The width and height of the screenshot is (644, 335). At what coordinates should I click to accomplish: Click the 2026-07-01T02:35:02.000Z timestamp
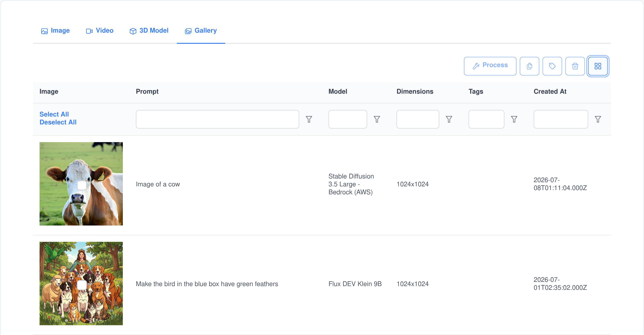[x=560, y=284]
